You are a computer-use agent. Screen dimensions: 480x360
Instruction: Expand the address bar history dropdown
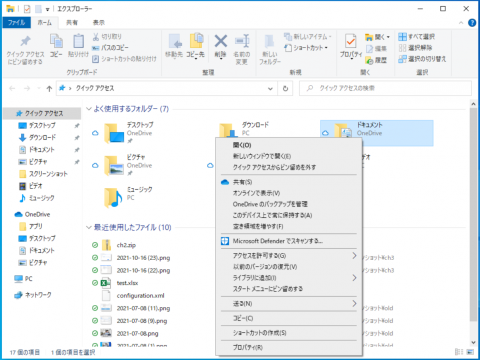[270, 89]
